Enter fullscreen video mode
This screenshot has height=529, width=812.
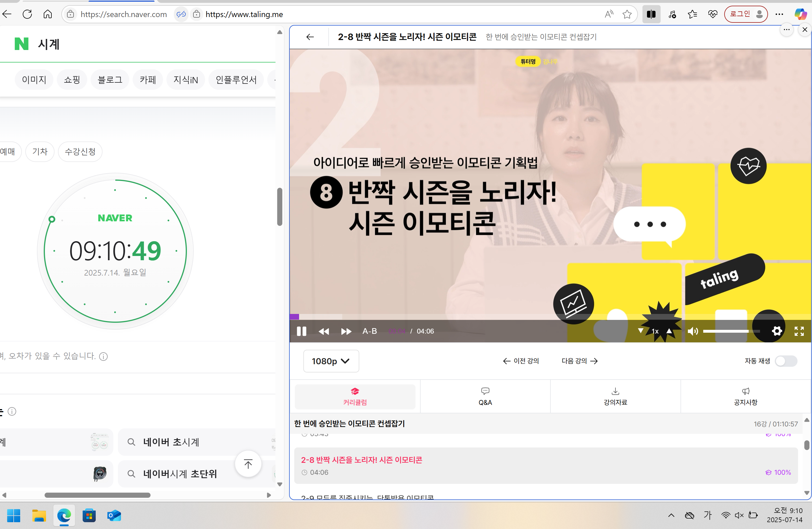799,331
